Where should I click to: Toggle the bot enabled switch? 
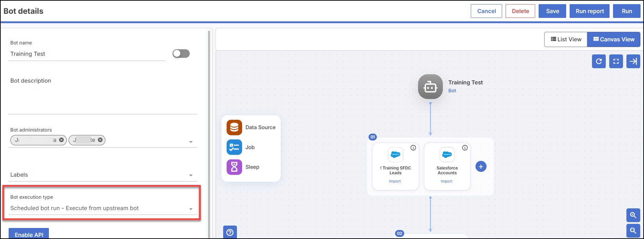pos(181,53)
